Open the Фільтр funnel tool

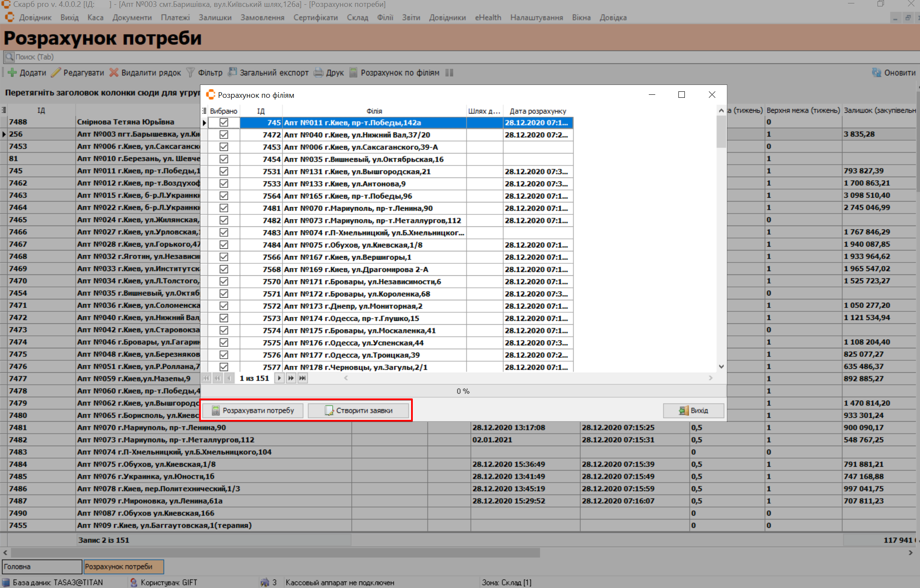click(x=191, y=72)
